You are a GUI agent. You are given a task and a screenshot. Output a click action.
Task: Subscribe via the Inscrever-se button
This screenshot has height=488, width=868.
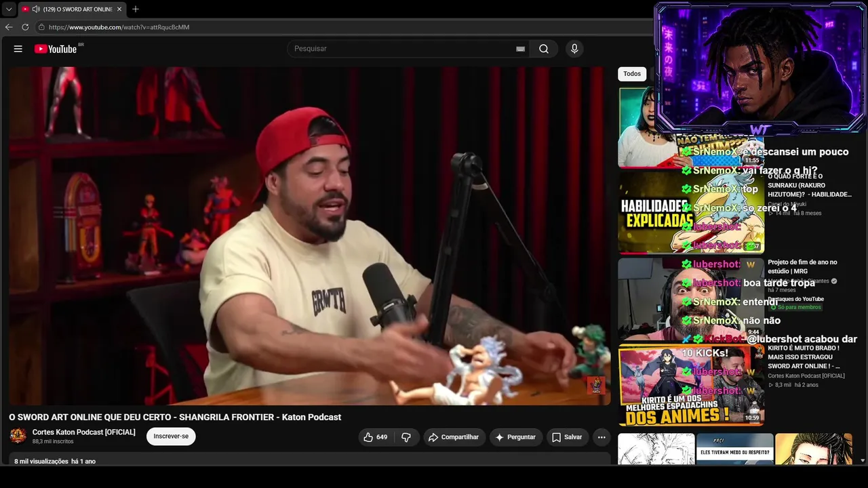click(x=171, y=436)
